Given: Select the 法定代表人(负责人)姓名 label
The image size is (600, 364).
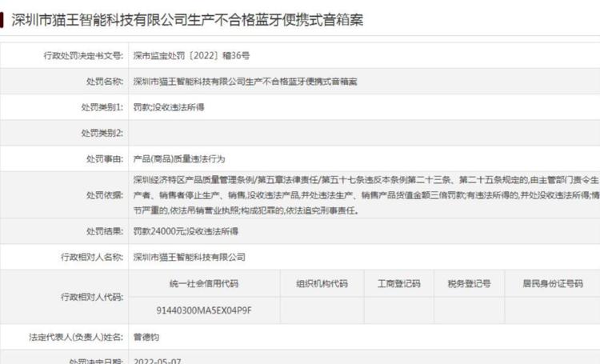Looking at the screenshot, I should point(76,338).
